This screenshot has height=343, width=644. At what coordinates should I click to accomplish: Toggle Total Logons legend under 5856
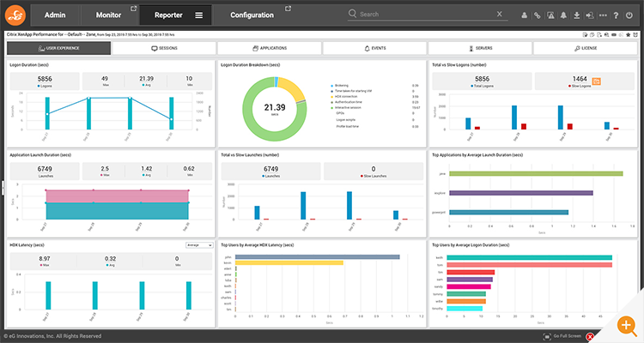483,86
